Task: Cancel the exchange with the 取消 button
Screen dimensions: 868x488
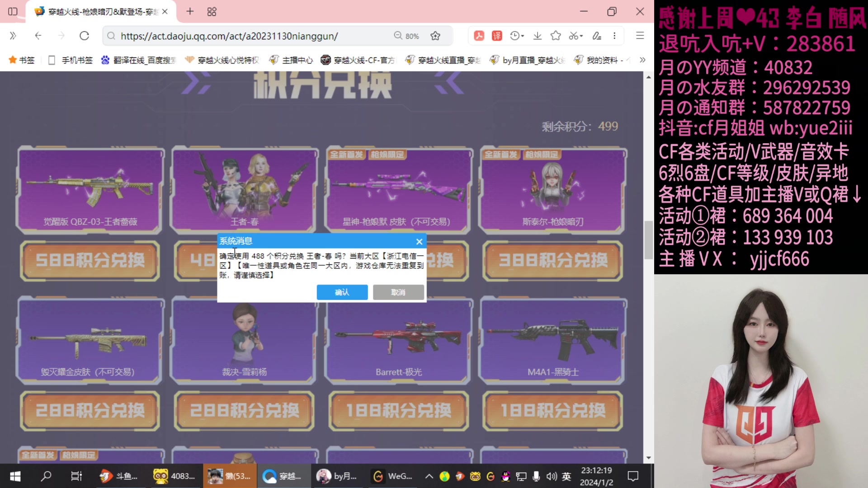Action: [398, 292]
